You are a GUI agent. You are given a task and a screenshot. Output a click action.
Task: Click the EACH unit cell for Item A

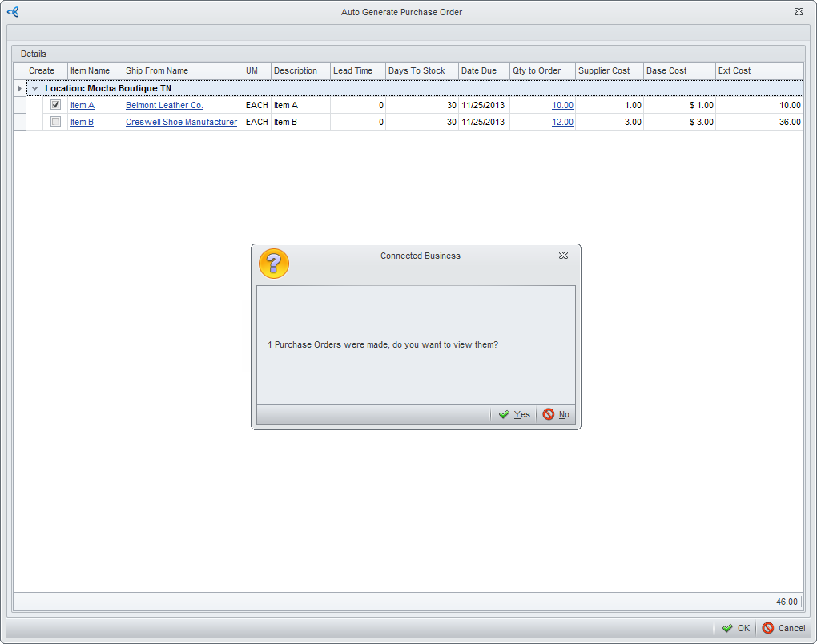[257, 105]
